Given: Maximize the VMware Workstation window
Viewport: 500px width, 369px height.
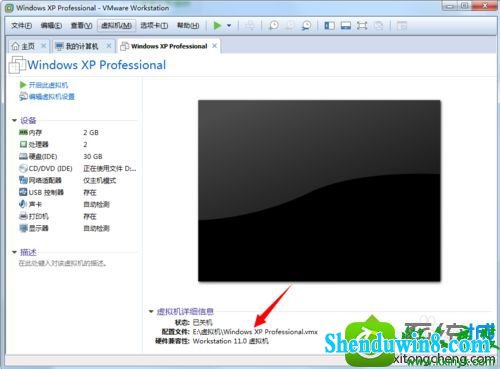Looking at the screenshot, I should click(466, 5).
